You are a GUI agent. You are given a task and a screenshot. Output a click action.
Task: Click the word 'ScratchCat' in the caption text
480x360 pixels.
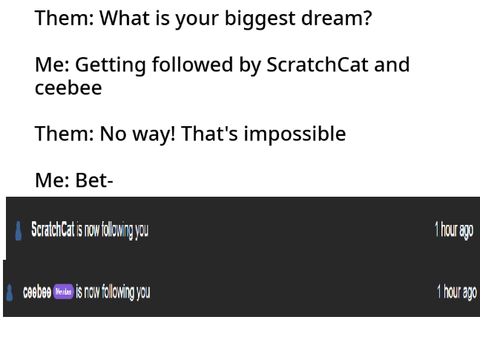pos(317,64)
